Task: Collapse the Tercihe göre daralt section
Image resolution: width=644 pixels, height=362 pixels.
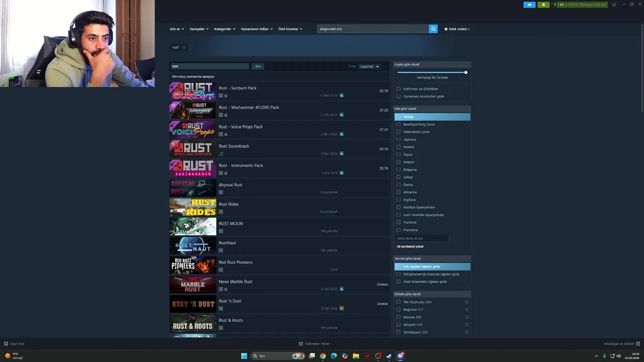Action: 432,258
